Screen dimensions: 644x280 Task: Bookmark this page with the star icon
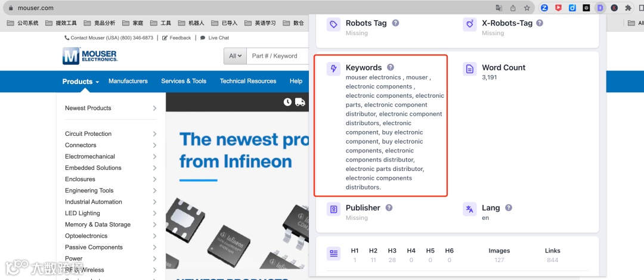tap(527, 8)
